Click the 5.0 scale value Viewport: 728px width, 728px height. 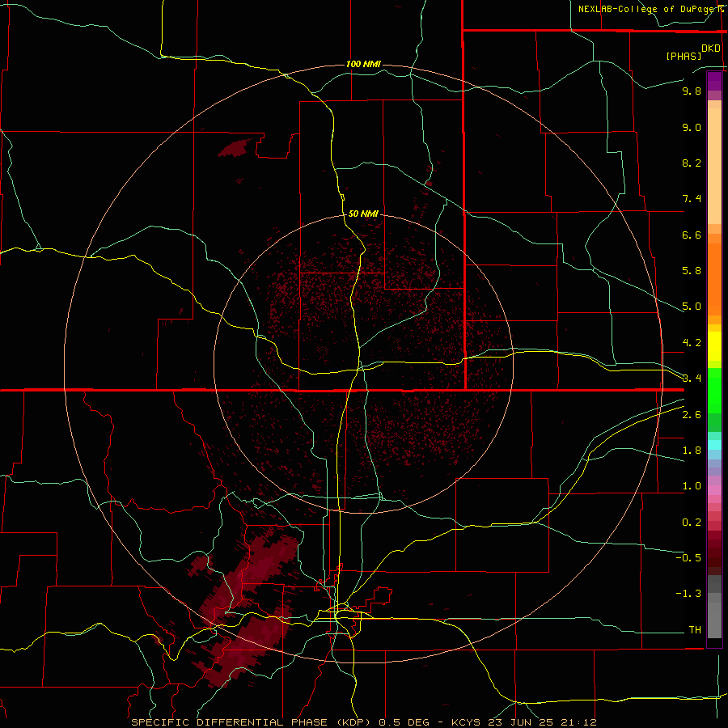click(692, 307)
